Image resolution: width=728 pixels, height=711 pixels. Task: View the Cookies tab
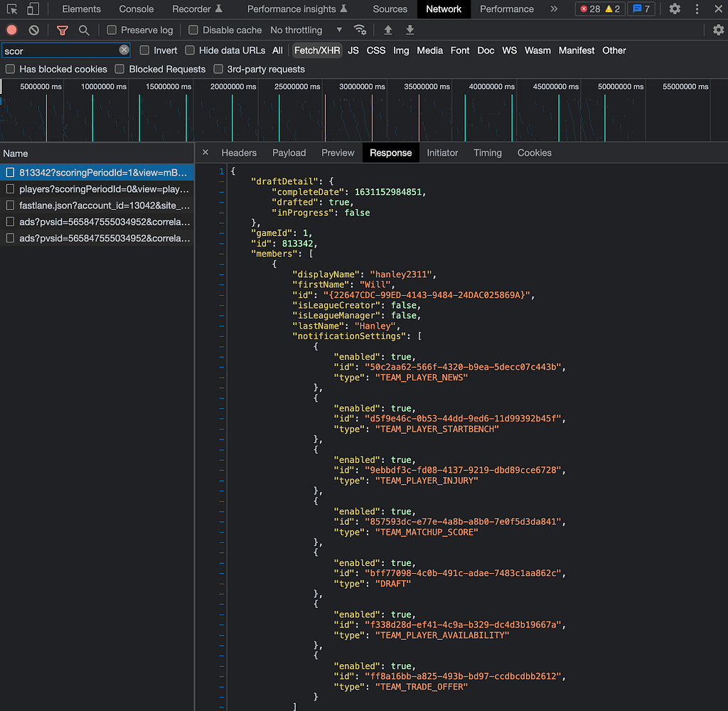pos(535,153)
